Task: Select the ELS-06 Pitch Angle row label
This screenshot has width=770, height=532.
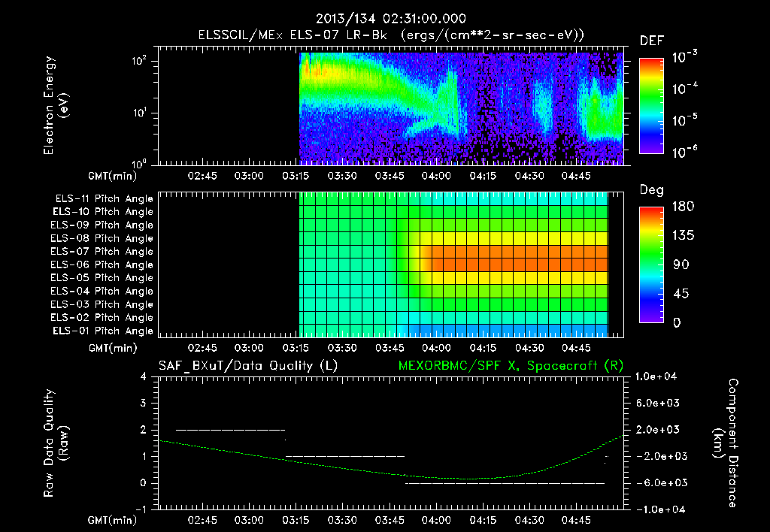Action: 102,265
